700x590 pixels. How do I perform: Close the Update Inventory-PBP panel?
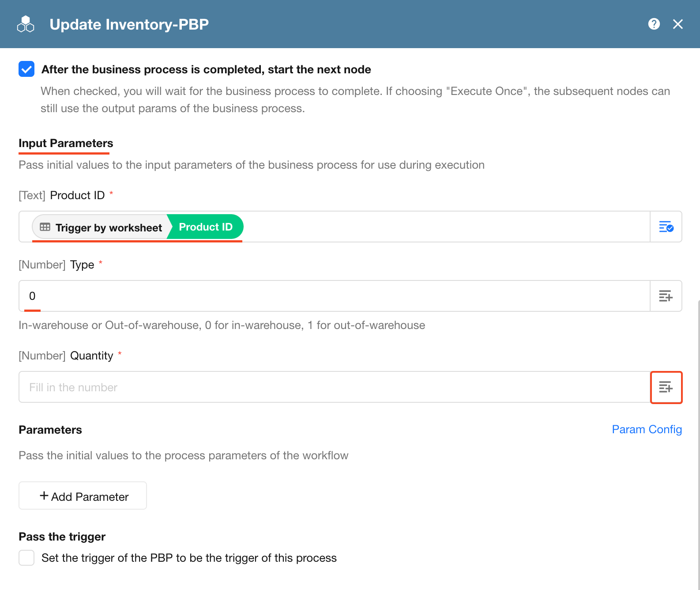coord(678,24)
